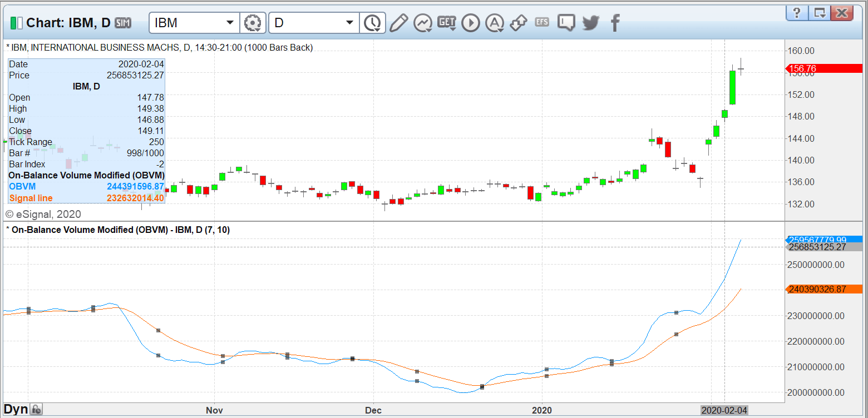Share chart via Twitter icon
Viewport: 868px width, 418px height.
pyautogui.click(x=590, y=23)
